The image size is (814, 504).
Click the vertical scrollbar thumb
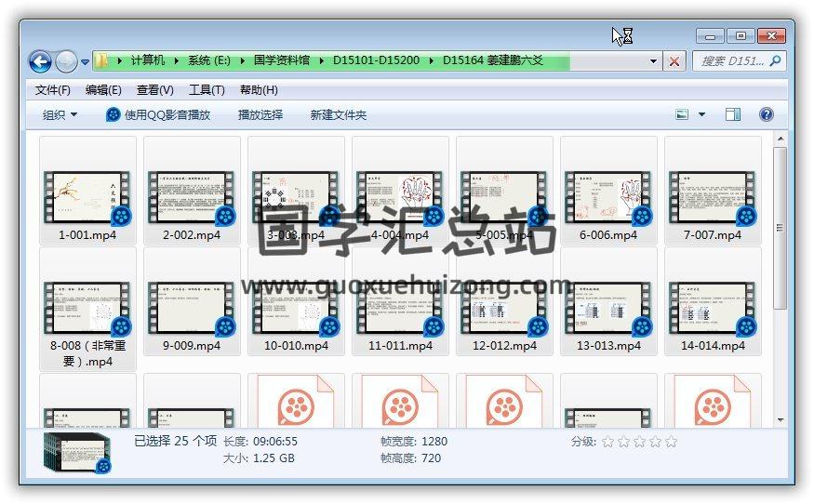[780, 228]
